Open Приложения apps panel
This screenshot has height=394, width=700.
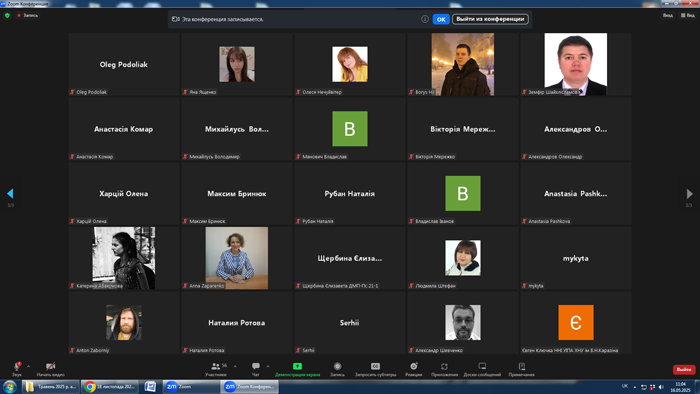point(444,369)
